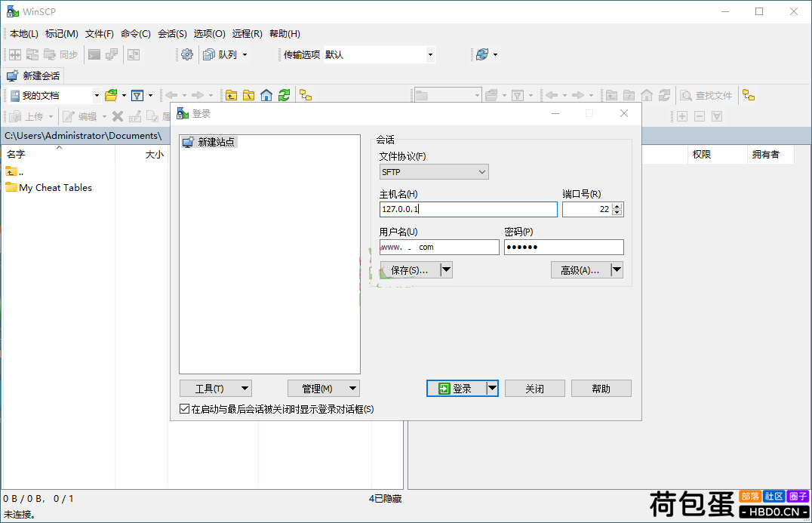This screenshot has height=523, width=812.
Task: Click the 编辑 edit icon
Action: click(x=69, y=116)
